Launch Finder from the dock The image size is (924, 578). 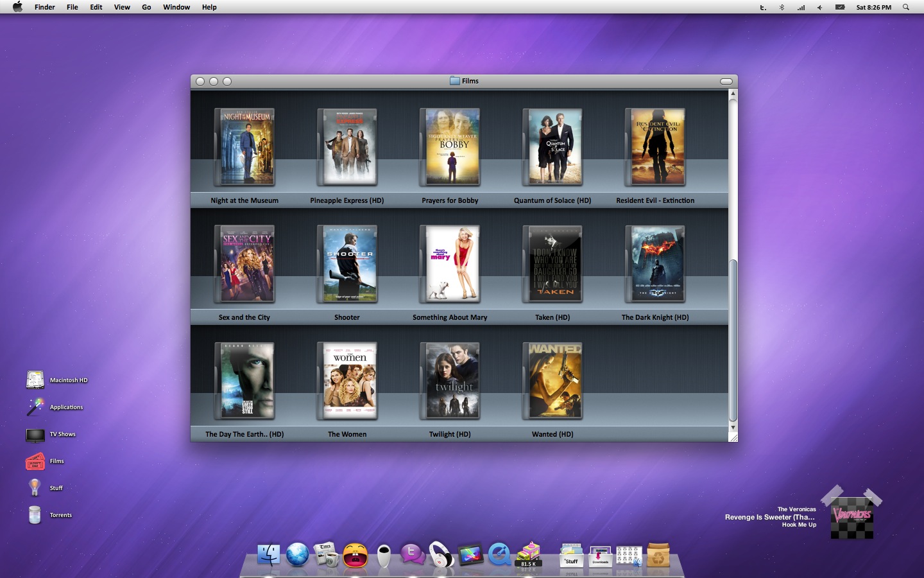pyautogui.click(x=268, y=554)
